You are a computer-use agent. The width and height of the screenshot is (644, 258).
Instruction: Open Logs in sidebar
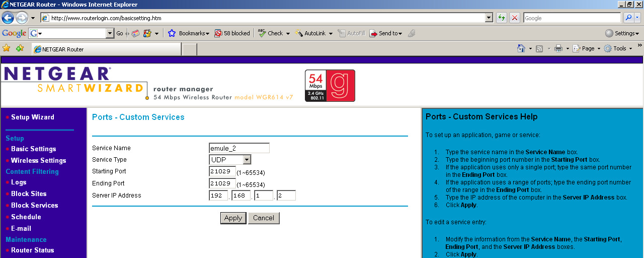19,182
